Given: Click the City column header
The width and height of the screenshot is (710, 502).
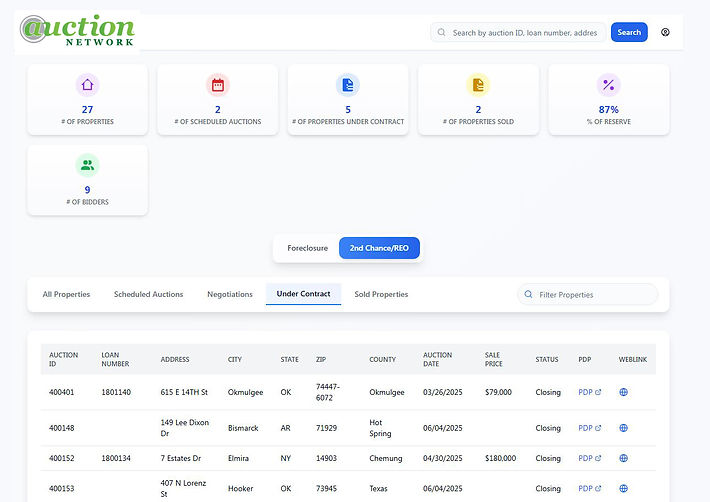Looking at the screenshot, I should pos(235,359).
